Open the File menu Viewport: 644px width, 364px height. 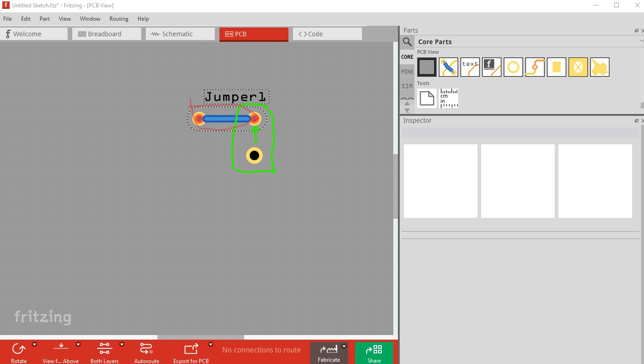click(7, 19)
